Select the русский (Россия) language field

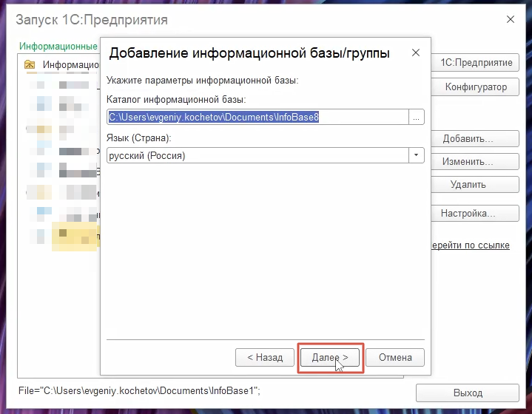click(x=257, y=155)
